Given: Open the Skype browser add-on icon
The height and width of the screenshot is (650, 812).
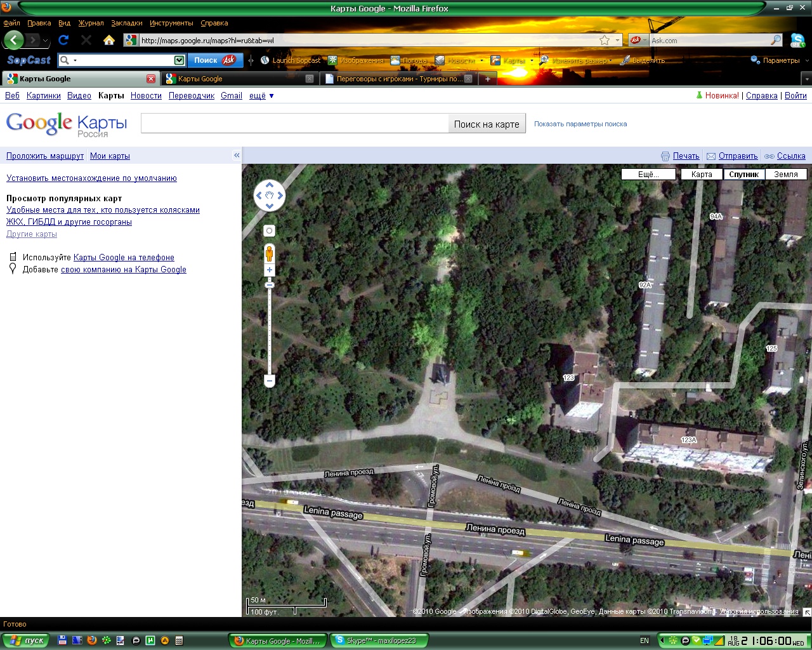Looking at the screenshot, I should [798, 41].
